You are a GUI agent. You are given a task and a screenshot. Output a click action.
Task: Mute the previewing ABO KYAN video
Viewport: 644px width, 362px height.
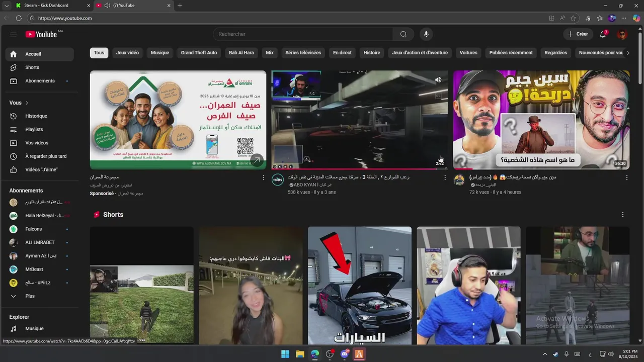(438, 80)
